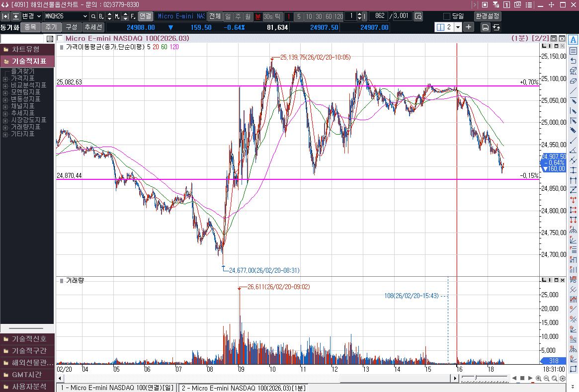Click the plus button to add a chart pane
This screenshot has width=579, height=392.
tap(469, 27)
